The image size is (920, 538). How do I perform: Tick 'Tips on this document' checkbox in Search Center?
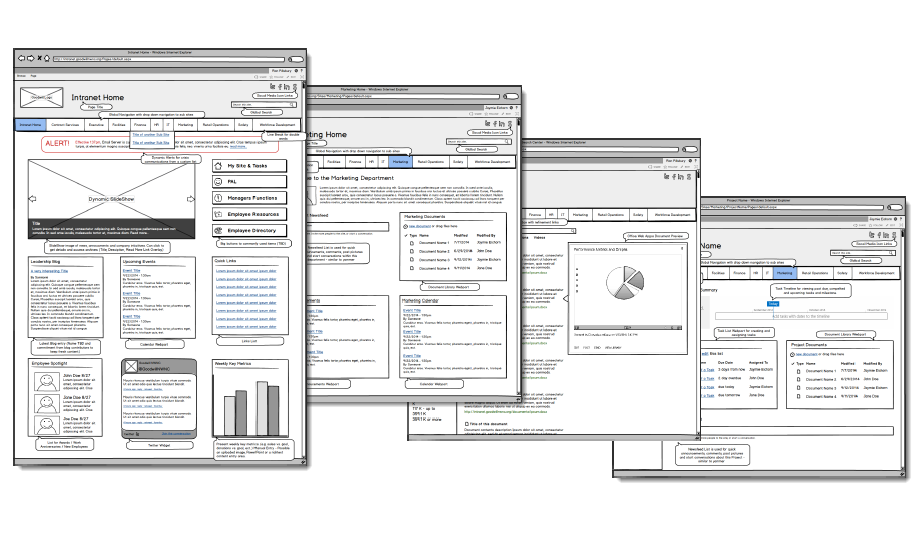click(x=467, y=424)
